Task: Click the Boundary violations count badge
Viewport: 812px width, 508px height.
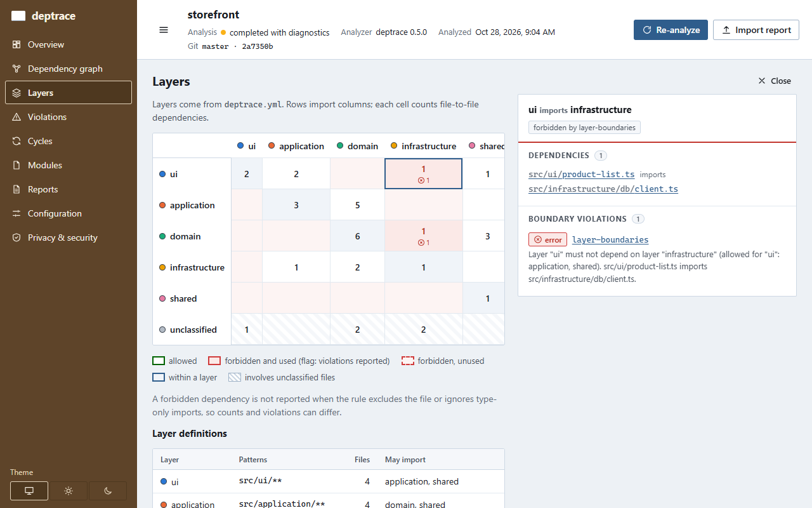Action: point(638,219)
